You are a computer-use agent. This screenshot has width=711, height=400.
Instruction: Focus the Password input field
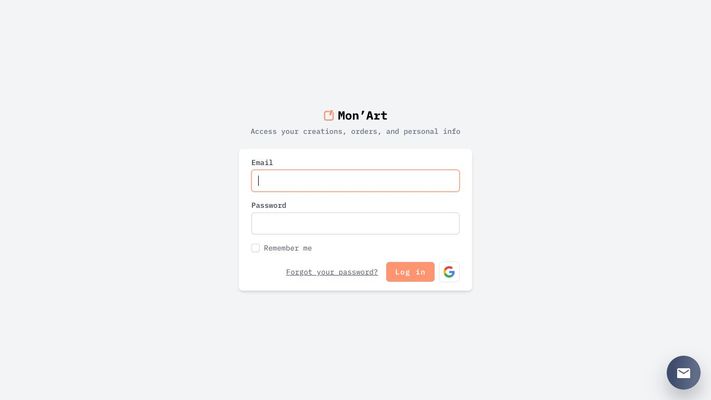point(356,224)
